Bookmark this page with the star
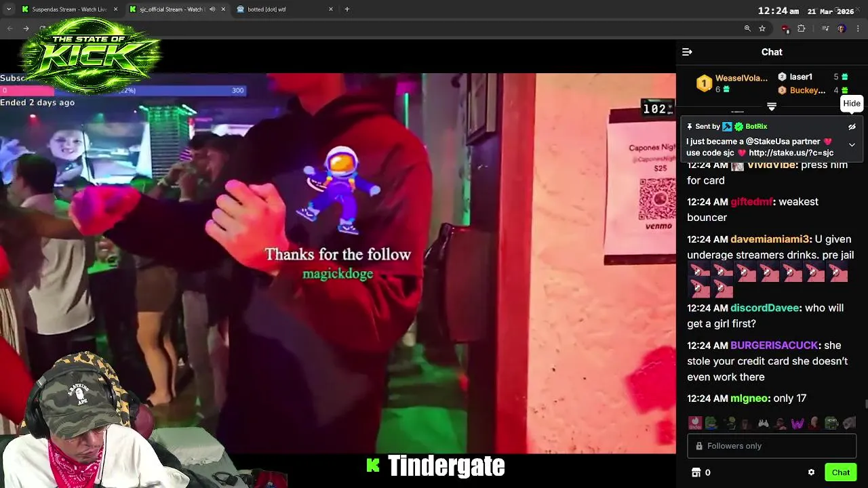The height and width of the screenshot is (488, 868). 762,28
